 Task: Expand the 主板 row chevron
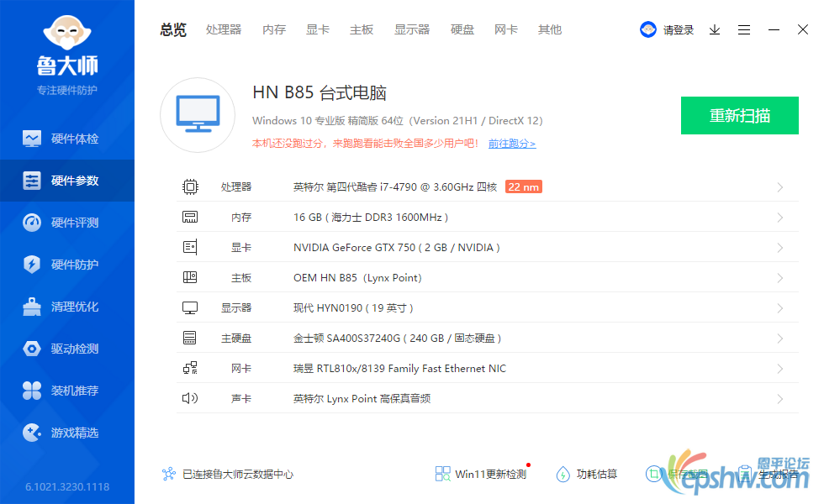[x=780, y=278]
